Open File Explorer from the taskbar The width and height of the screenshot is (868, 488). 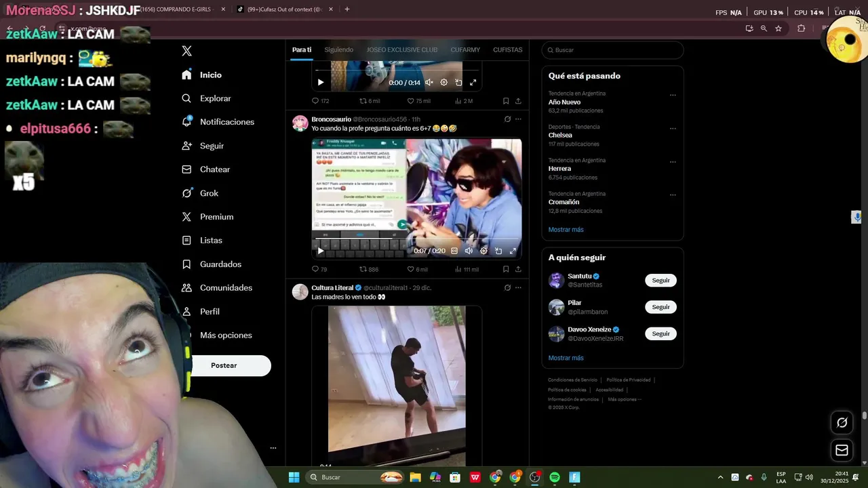[x=415, y=477]
